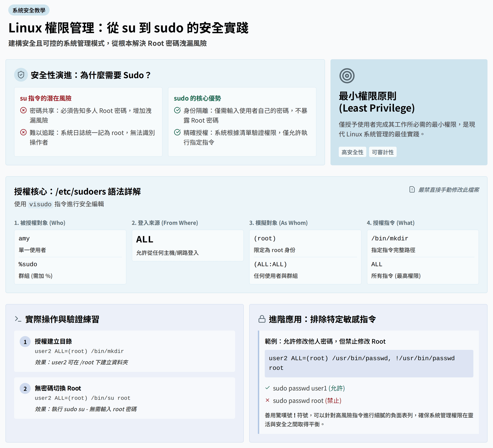Click the 高安全性 tag
This screenshot has width=493, height=448.
[352, 152]
